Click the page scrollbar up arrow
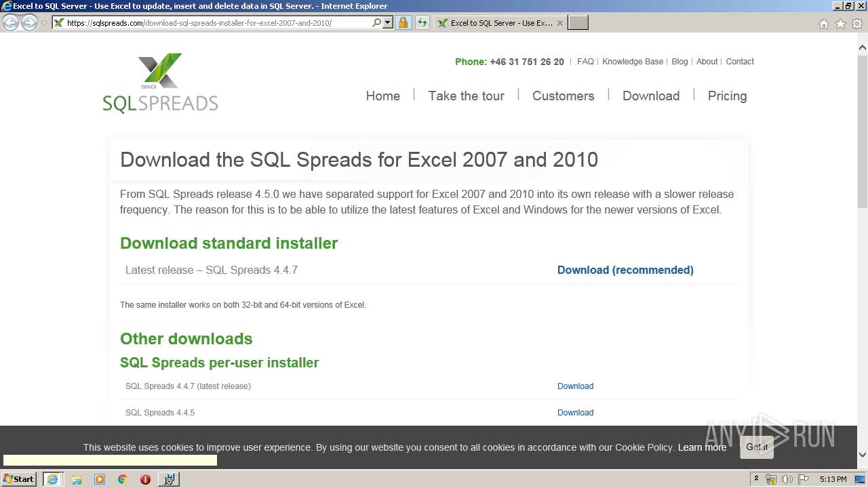 point(863,48)
